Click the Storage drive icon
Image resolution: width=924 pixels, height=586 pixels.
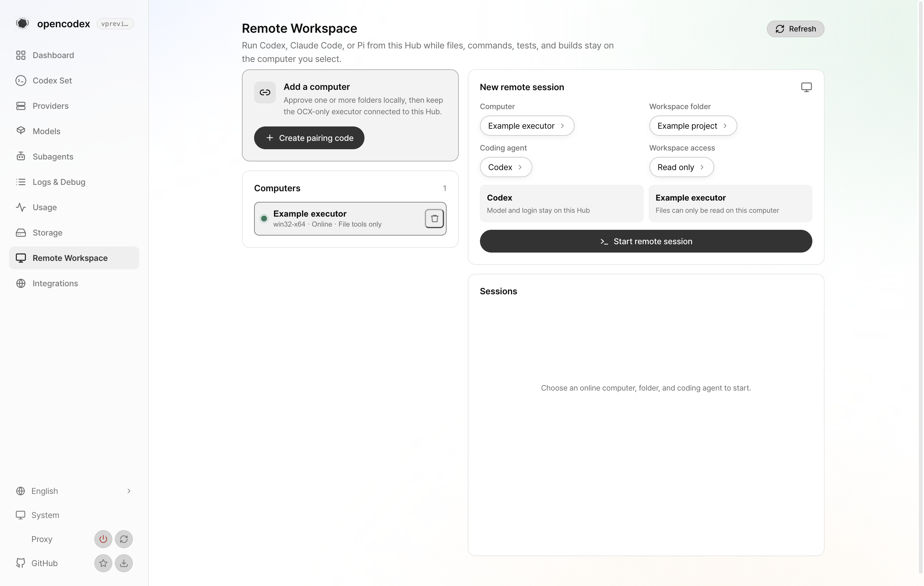tap(21, 233)
